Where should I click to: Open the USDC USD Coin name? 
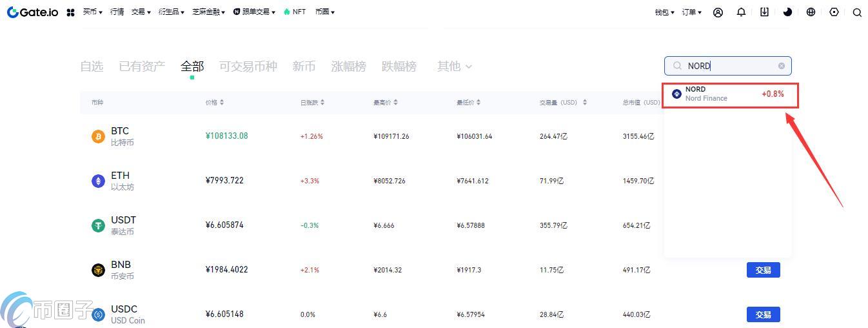[128, 314]
